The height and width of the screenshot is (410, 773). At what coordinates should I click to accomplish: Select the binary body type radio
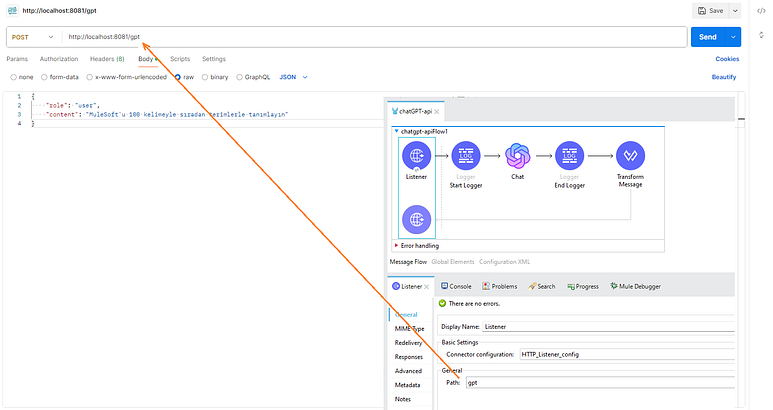click(205, 77)
